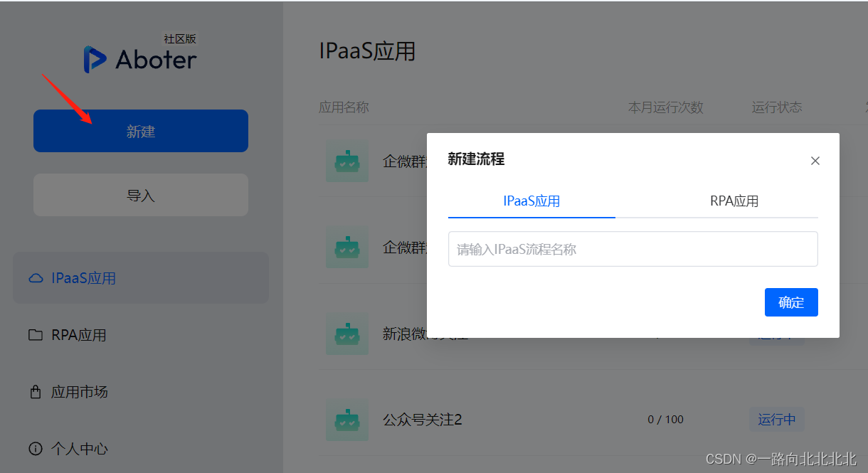The width and height of the screenshot is (868, 473).
Task: Click the second 企微群 app robot icon
Action: click(346, 247)
